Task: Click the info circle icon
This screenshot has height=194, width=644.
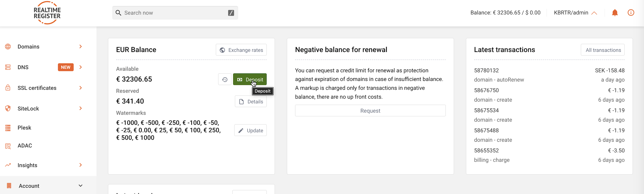Action: pyautogui.click(x=631, y=13)
